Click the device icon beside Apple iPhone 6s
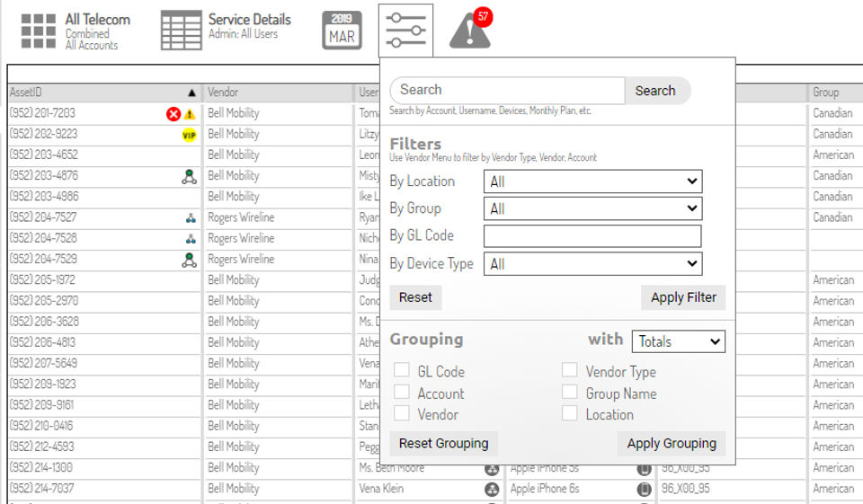 pos(644,489)
